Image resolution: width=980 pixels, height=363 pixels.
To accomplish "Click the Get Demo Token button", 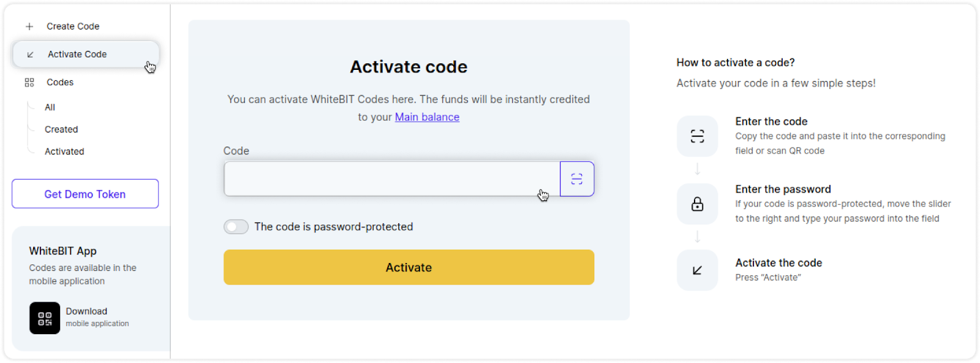I will click(x=85, y=194).
